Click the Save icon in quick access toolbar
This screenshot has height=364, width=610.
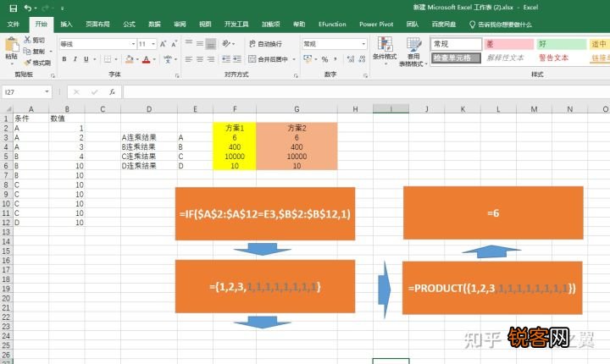click(14, 8)
